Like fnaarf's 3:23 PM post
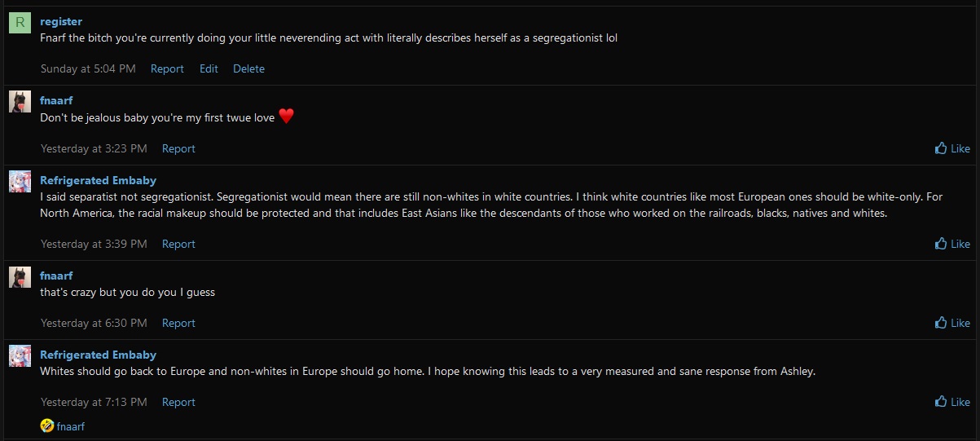This screenshot has height=441, width=980. [952, 148]
